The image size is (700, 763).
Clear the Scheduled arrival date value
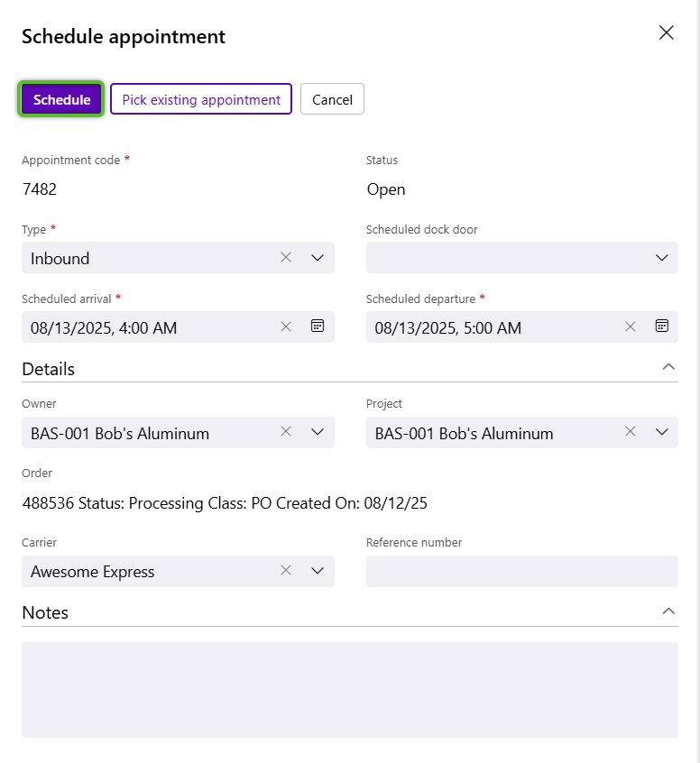(286, 326)
